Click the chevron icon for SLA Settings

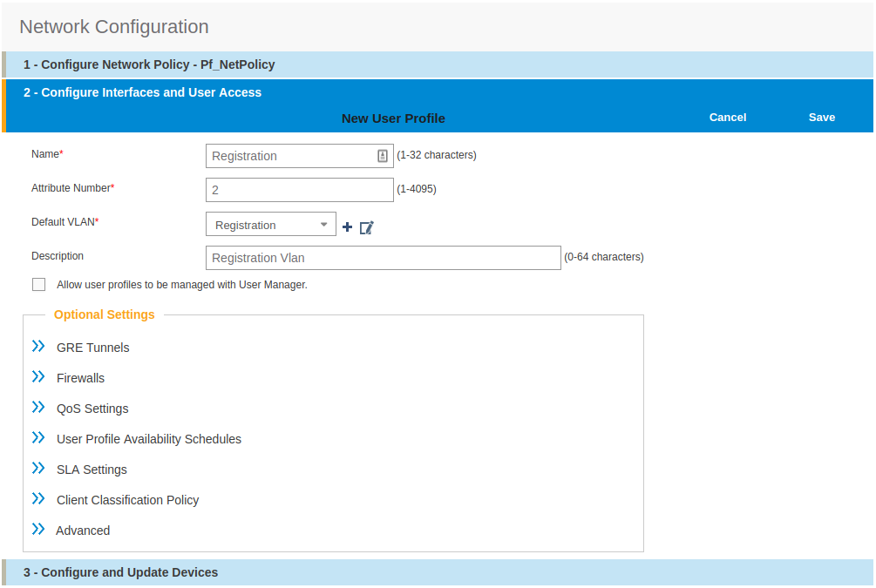tap(38, 467)
